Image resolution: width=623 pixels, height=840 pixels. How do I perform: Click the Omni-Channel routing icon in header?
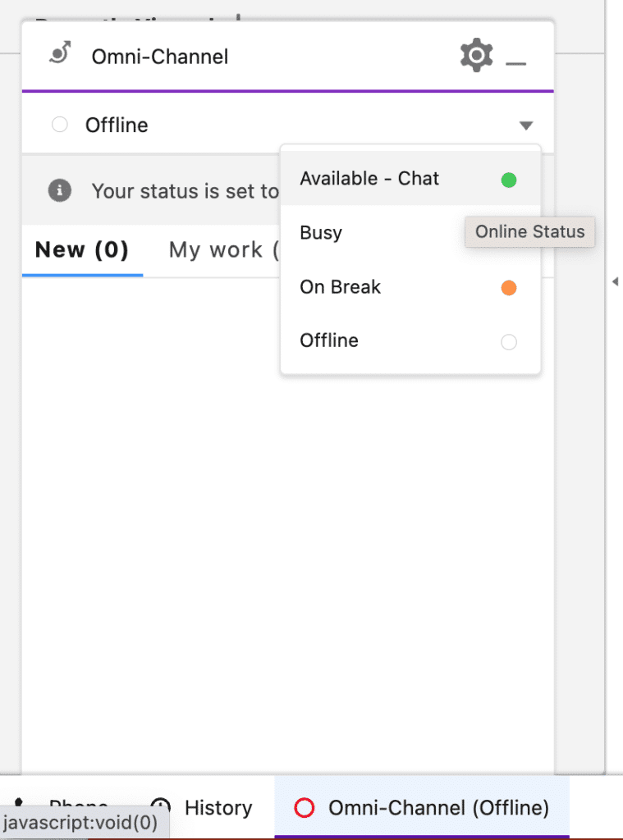click(59, 56)
